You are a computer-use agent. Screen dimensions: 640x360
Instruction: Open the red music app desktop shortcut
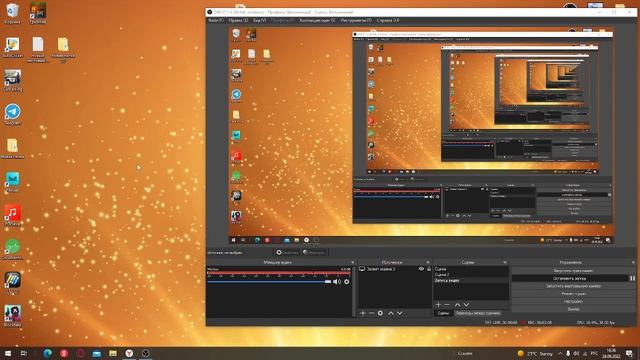[13, 215]
